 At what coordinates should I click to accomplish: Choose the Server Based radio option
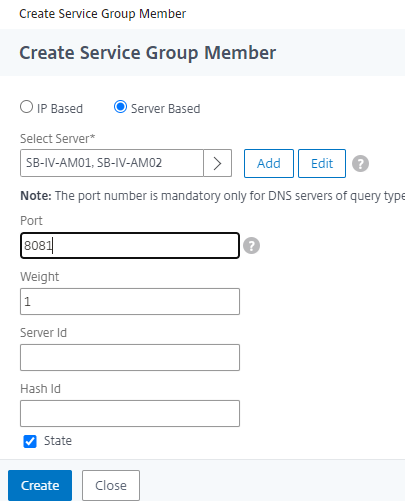click(x=120, y=107)
